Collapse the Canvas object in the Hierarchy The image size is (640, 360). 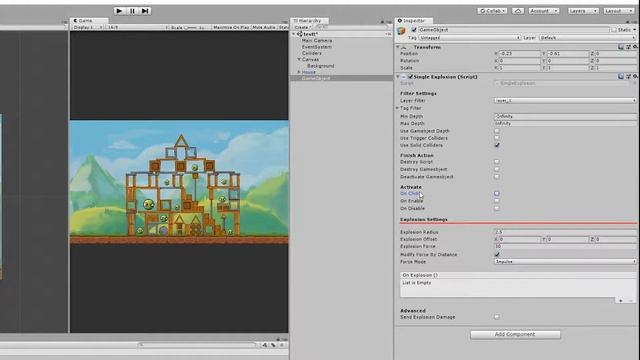coord(299,60)
